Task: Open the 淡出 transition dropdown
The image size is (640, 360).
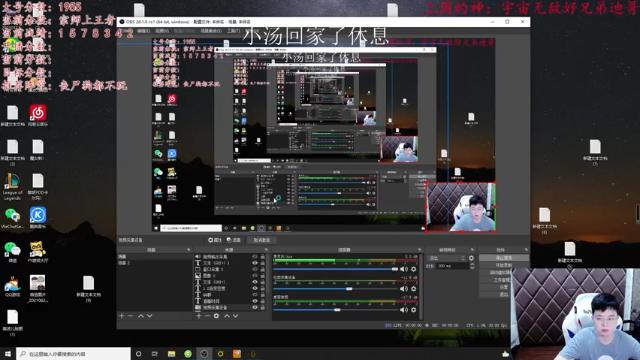Action: click(x=447, y=258)
